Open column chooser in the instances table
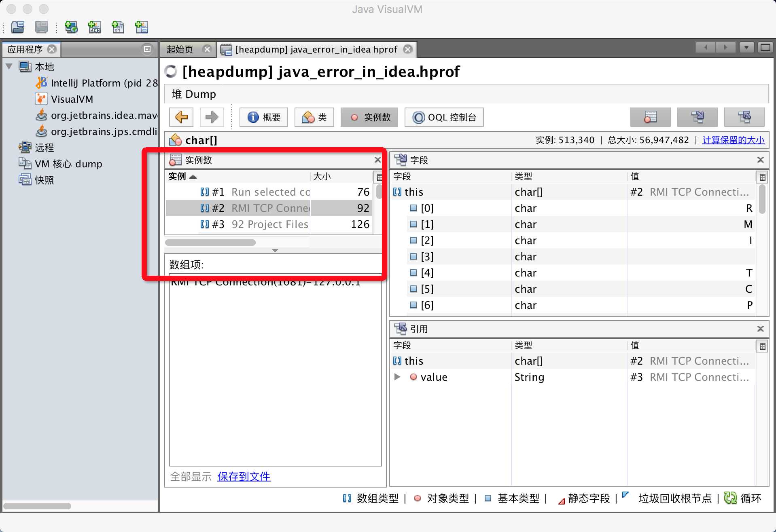This screenshot has height=532, width=776. click(378, 177)
